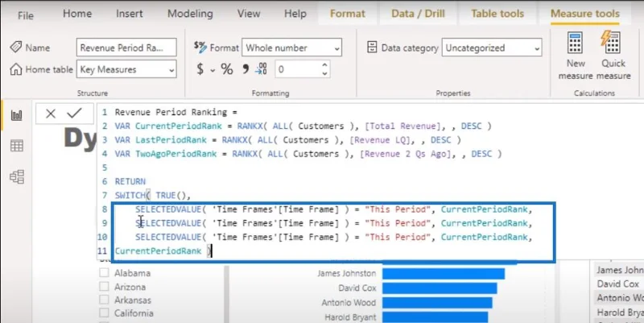Open the Format Whole number dropdown

291,48
